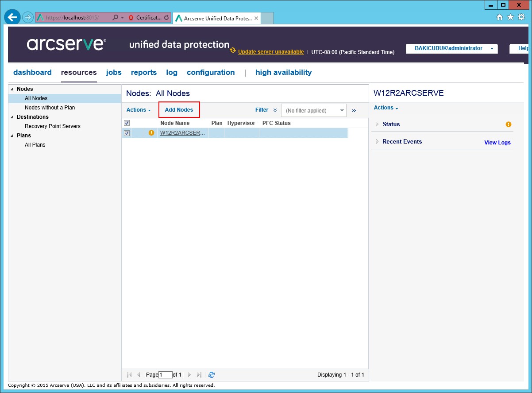
Task: Open the Actions dropdown in W12R2ARCSERVE pane
Action: coord(386,108)
